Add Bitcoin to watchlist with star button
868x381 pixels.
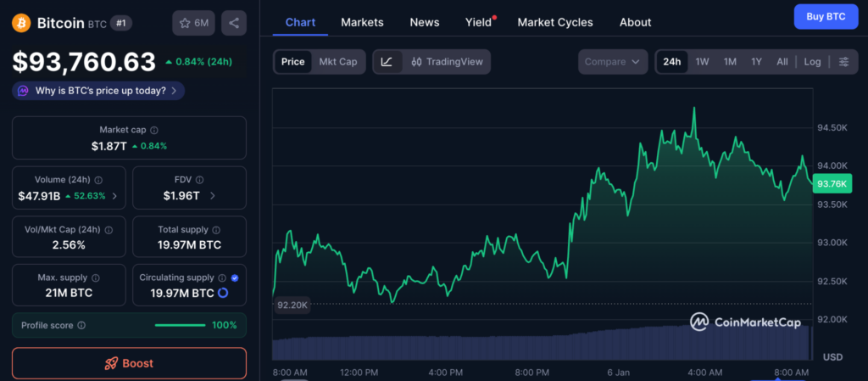pyautogui.click(x=193, y=23)
